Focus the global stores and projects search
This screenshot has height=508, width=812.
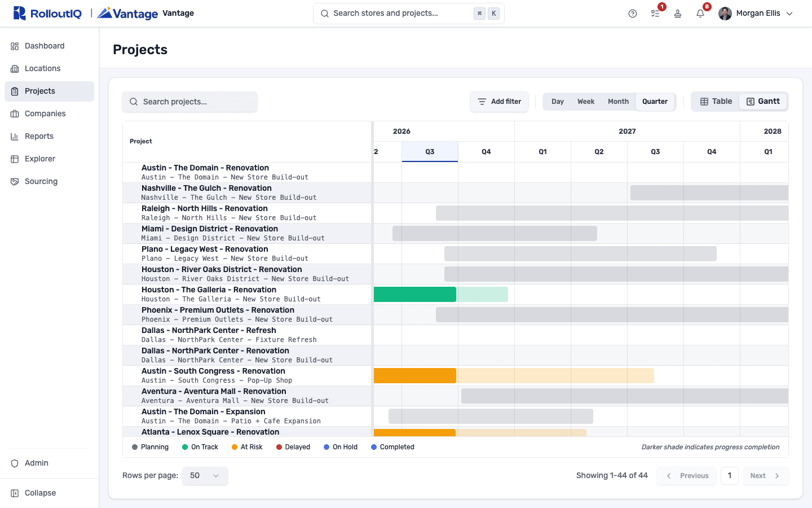409,14
